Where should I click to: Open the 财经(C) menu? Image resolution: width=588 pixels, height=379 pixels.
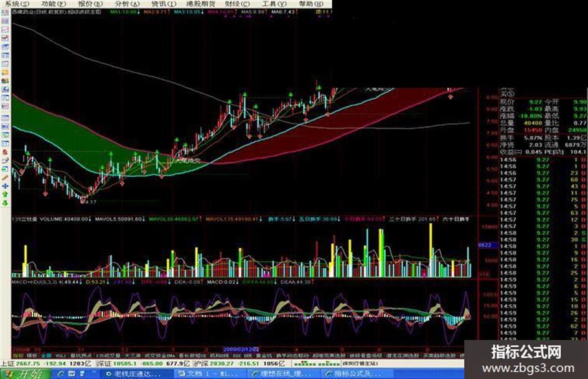tap(238, 4)
